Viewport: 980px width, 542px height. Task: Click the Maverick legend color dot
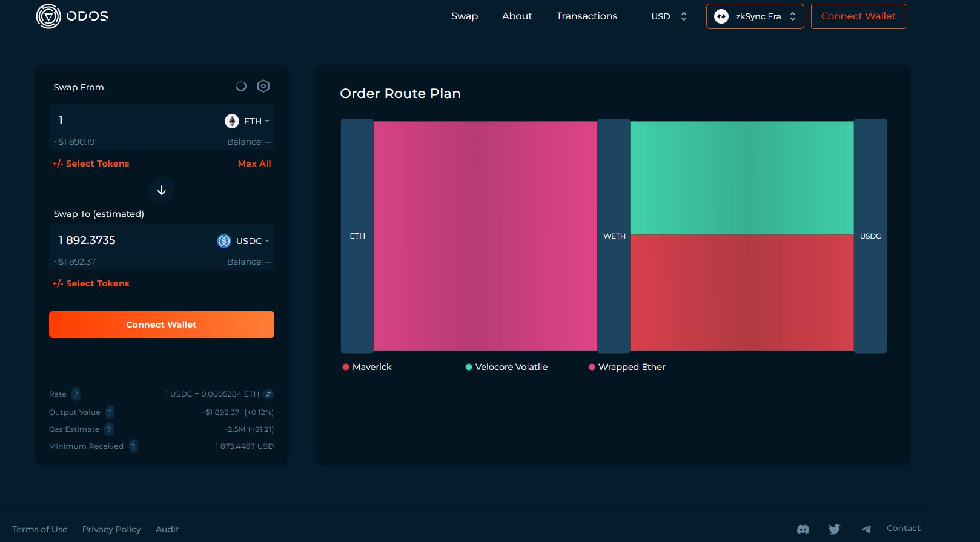pyautogui.click(x=346, y=367)
